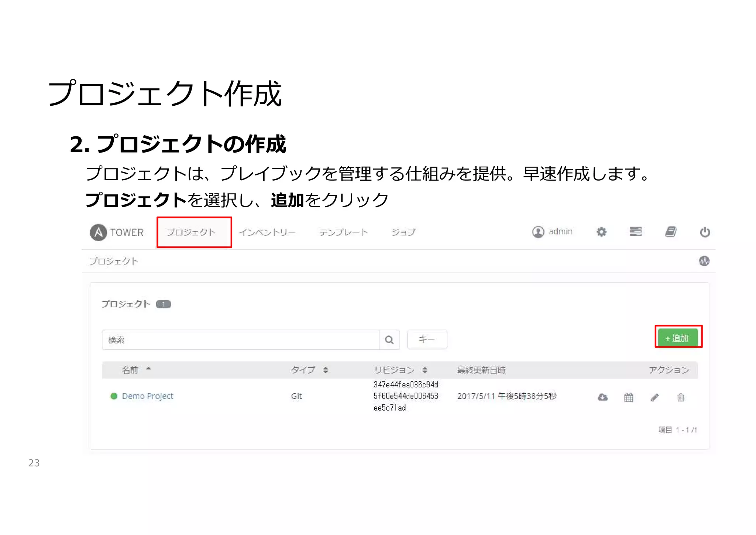The image size is (756, 535).
Task: Click the green status dot for Demo Project
Action: point(114,396)
